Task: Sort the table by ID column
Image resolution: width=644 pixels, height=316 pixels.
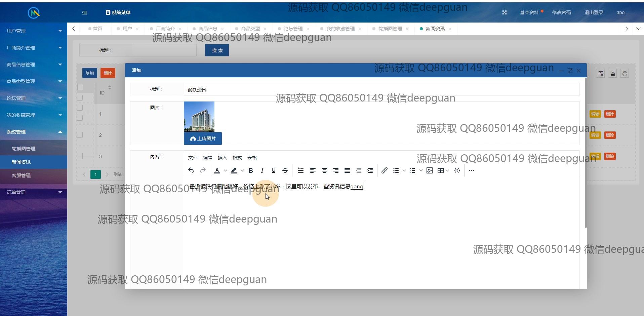Action: coord(110,87)
